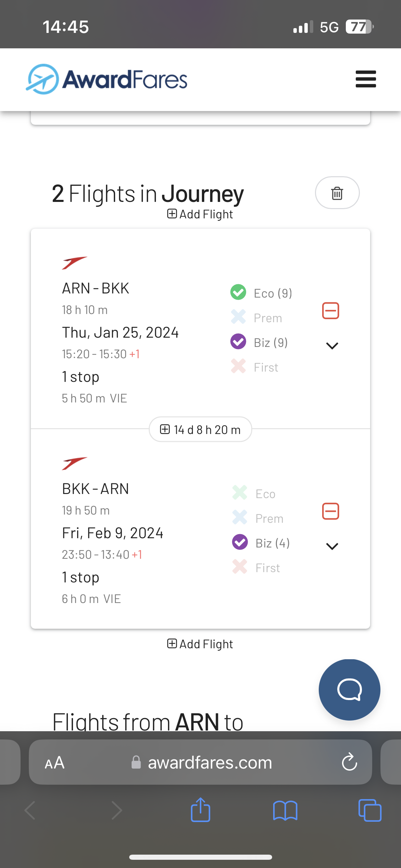This screenshot has height=868, width=401.
Task: Open the AA text size menu
Action: (x=54, y=763)
